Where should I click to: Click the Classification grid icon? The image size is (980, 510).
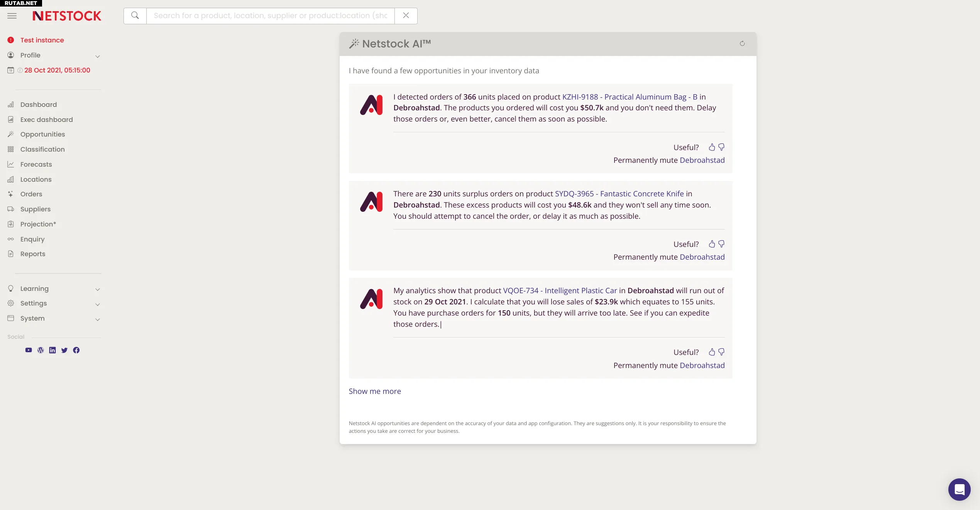point(11,149)
